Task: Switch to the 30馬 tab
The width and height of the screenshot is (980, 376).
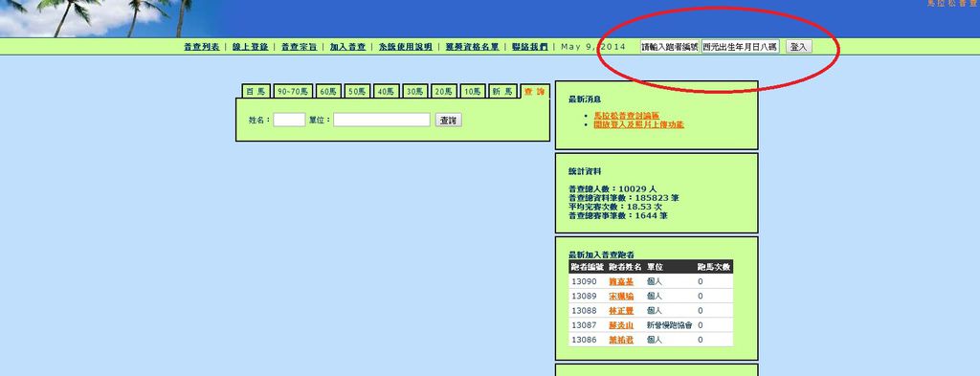Action: tap(415, 91)
